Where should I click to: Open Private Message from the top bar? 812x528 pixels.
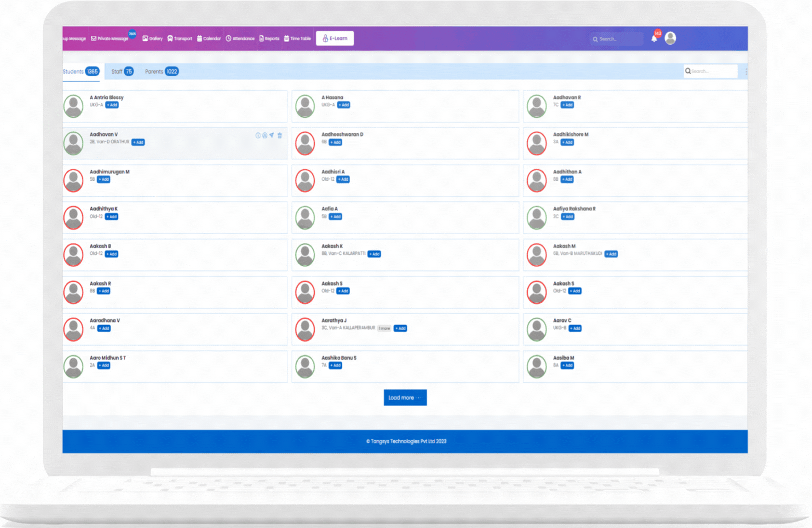[x=110, y=38]
